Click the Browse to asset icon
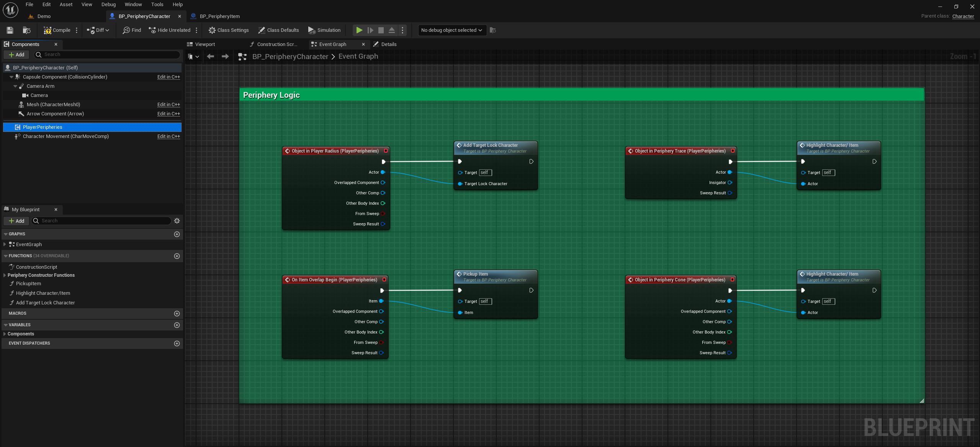The height and width of the screenshot is (447, 980). click(26, 30)
